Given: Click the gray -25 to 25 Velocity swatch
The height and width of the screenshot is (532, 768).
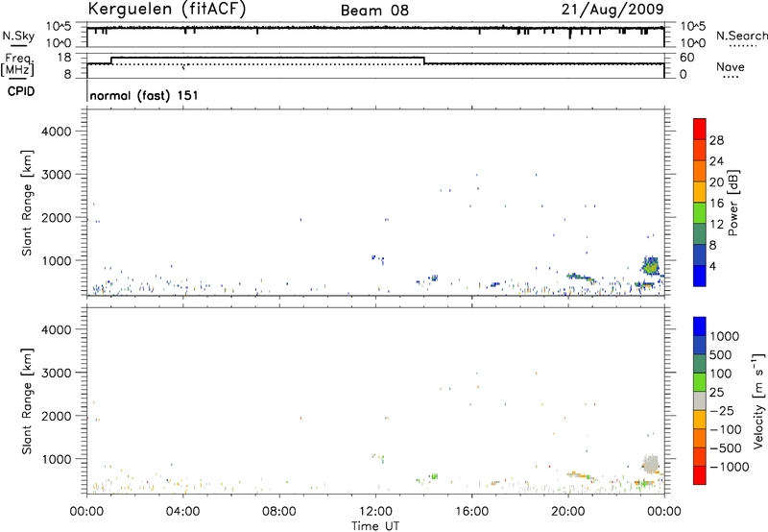Looking at the screenshot, I should [x=700, y=400].
